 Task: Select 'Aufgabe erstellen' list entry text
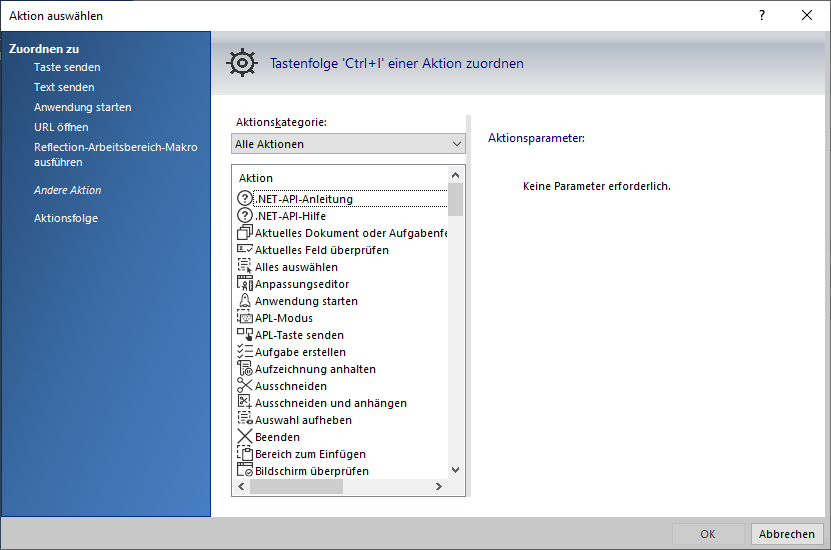point(300,352)
